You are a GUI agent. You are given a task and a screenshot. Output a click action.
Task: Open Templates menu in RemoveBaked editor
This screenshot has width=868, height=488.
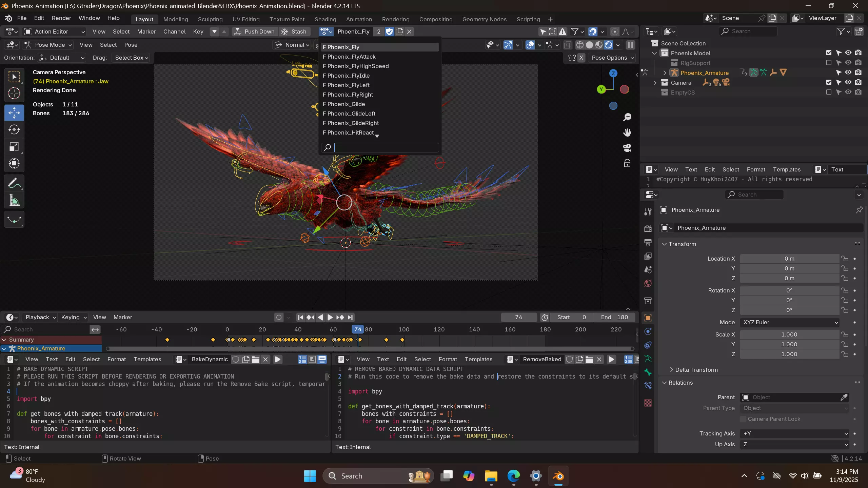click(478, 359)
